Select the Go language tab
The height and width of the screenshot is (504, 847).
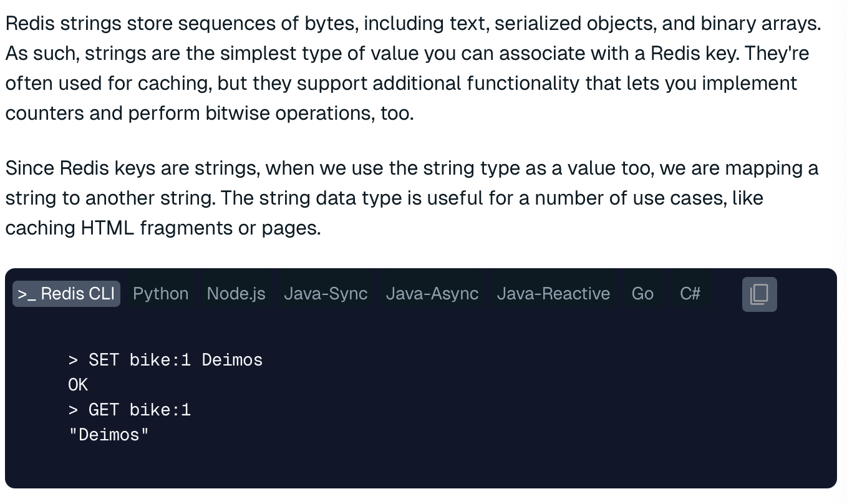[642, 294]
